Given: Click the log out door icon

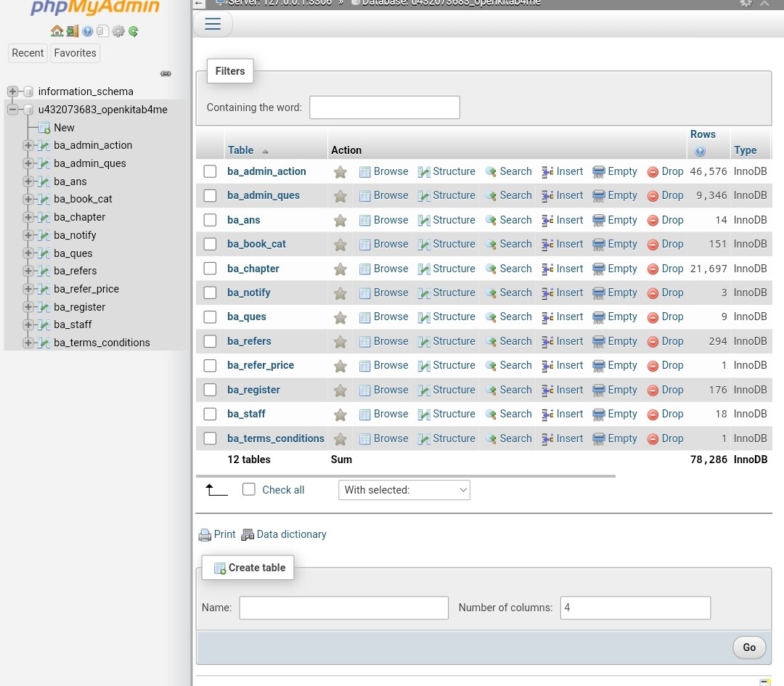Looking at the screenshot, I should (x=72, y=31).
